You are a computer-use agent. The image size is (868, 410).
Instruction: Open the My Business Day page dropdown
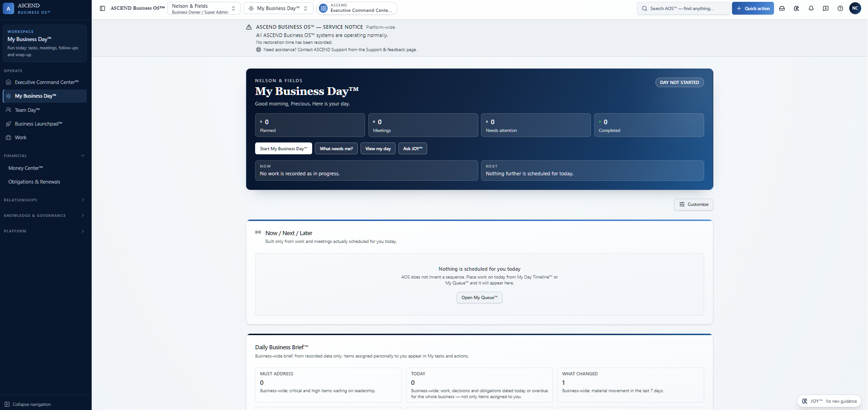(x=278, y=8)
